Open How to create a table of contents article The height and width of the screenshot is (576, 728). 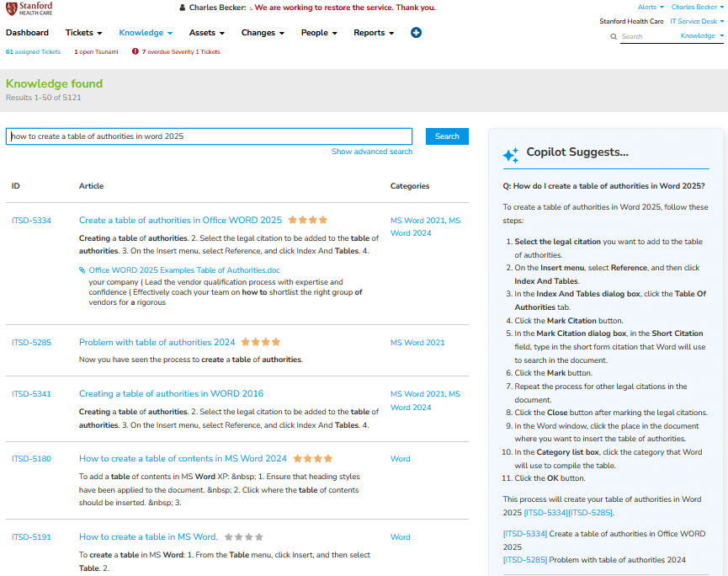pyautogui.click(x=183, y=458)
